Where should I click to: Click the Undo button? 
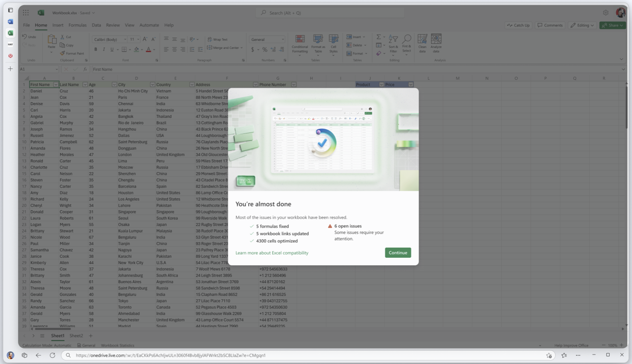(29, 37)
